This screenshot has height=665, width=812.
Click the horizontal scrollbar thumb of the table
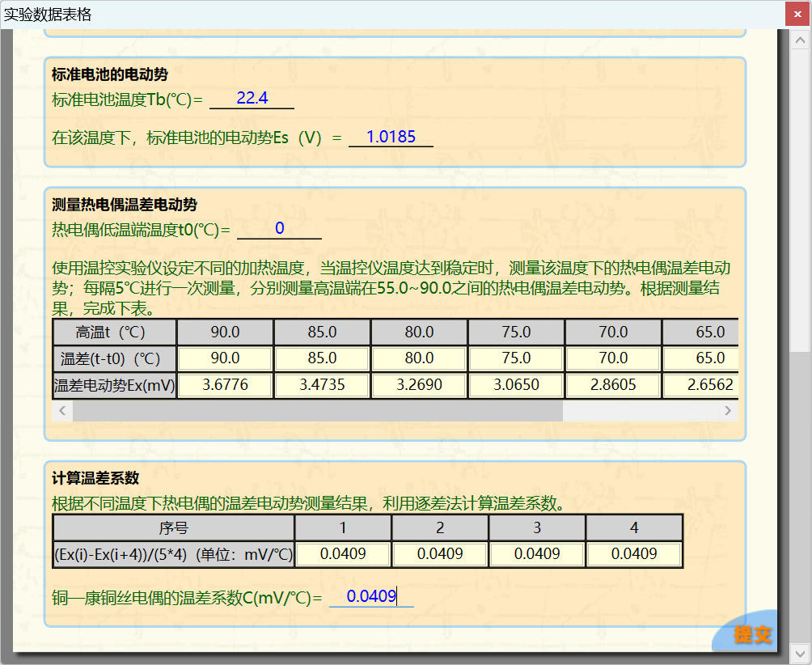pos(317,411)
